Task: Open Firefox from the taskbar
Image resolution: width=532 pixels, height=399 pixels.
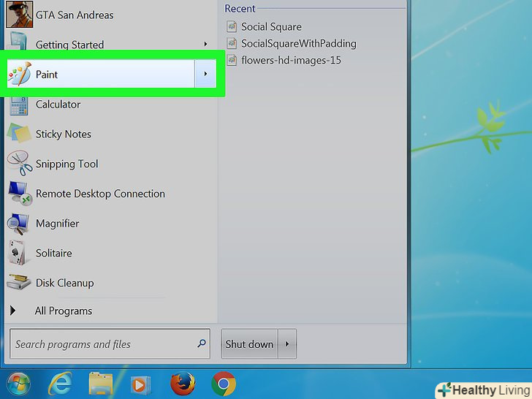Action: (x=183, y=384)
